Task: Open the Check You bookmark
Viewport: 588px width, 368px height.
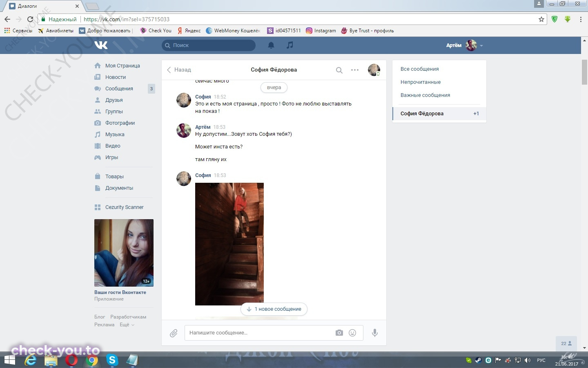Action: (x=156, y=31)
